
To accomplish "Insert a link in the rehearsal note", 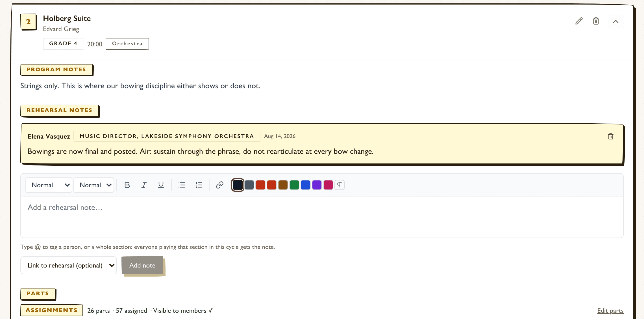I will tap(220, 185).
